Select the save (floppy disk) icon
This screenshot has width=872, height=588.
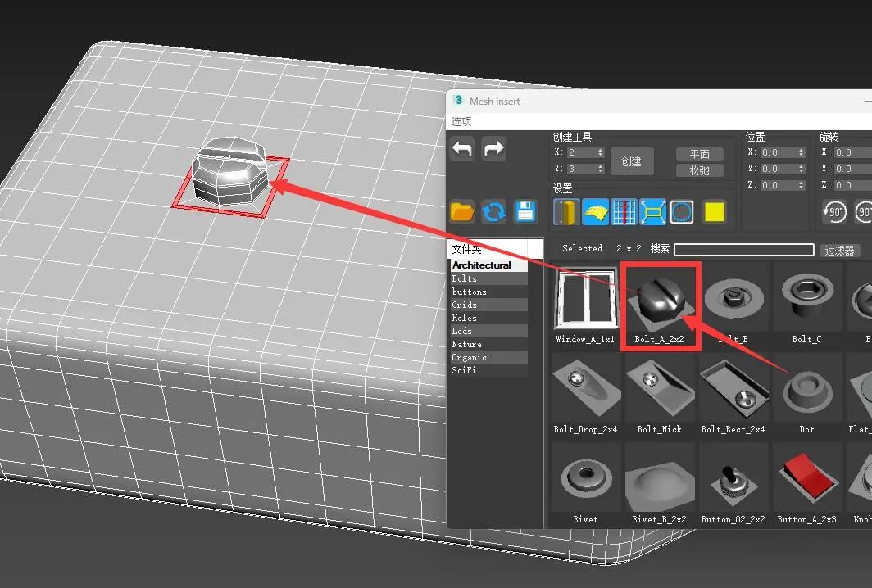coord(525,211)
